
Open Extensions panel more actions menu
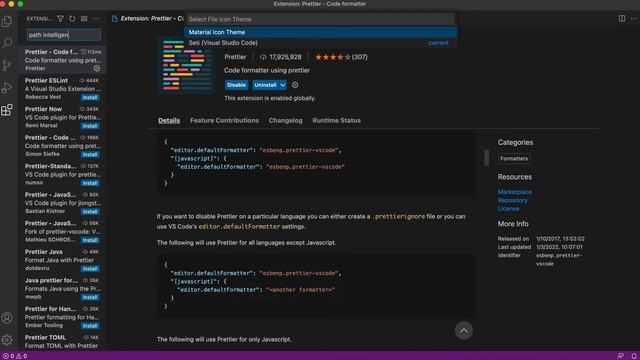click(96, 19)
